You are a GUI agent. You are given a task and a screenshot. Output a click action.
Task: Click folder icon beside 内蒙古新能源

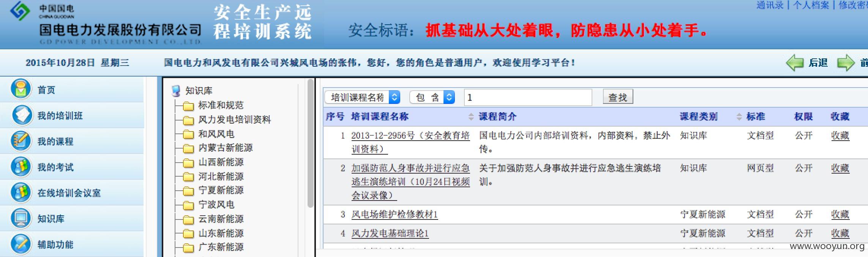[188, 148]
